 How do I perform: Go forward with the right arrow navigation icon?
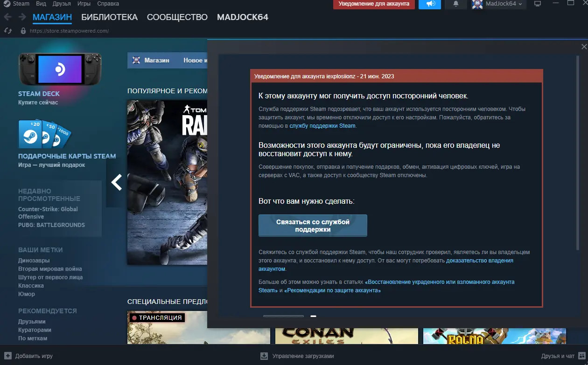[22, 17]
